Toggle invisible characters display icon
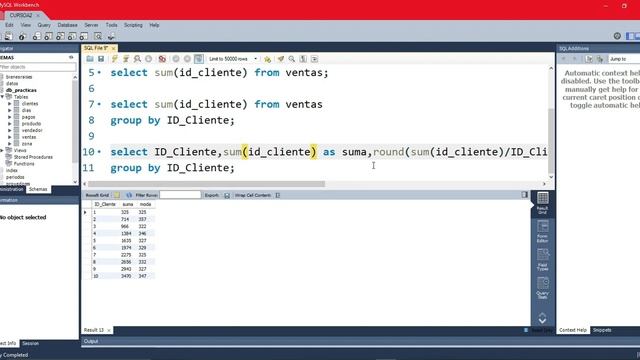Screen dimensions: 640x360 [x=303, y=59]
